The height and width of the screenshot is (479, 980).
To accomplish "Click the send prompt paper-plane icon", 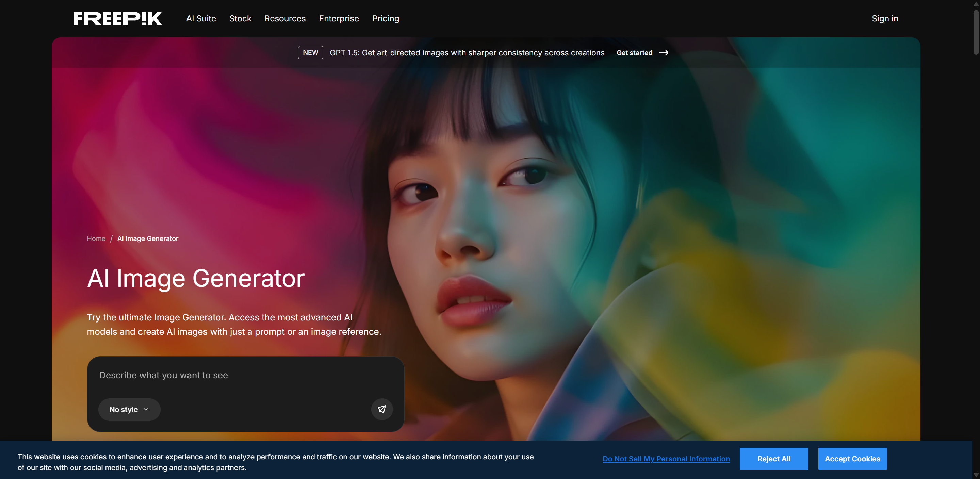I will coord(381,409).
